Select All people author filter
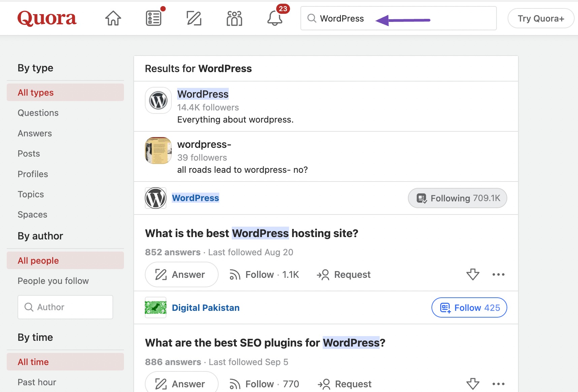 click(x=65, y=260)
